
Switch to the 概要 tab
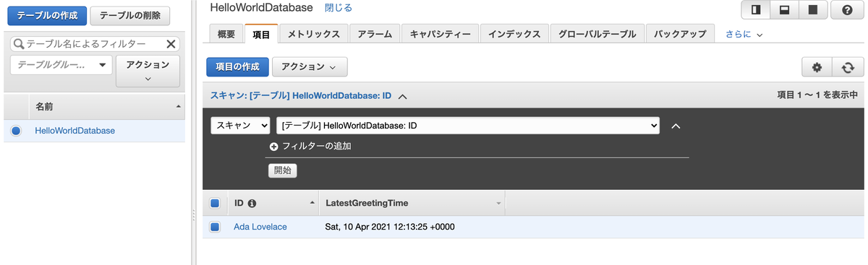tap(226, 34)
